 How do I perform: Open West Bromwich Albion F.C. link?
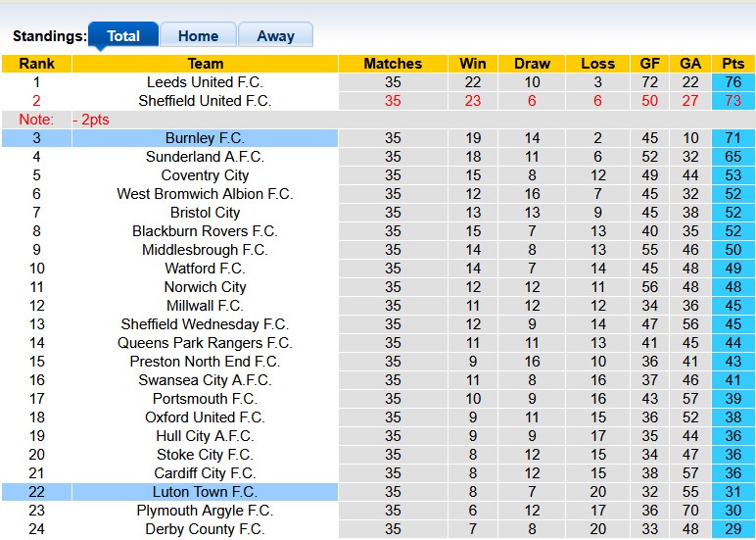205,194
